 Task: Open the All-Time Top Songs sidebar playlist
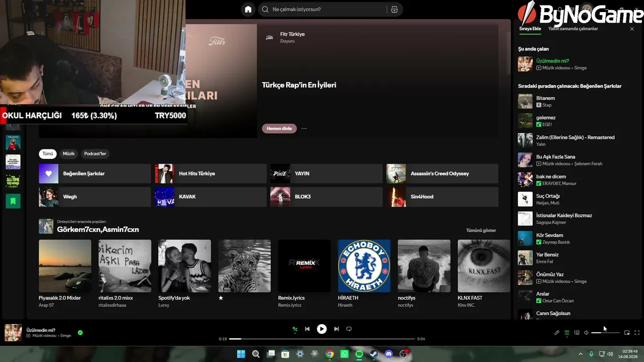(x=13, y=181)
